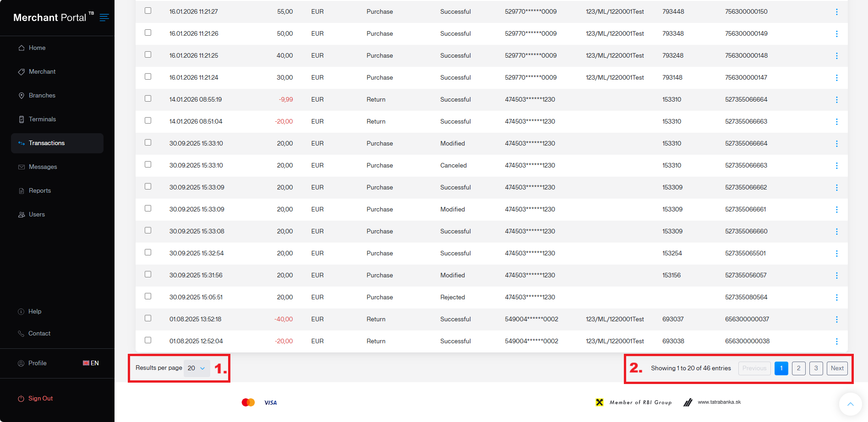This screenshot has height=422, width=868.
Task: Click the Mastercard logo in footer
Action: [248, 402]
